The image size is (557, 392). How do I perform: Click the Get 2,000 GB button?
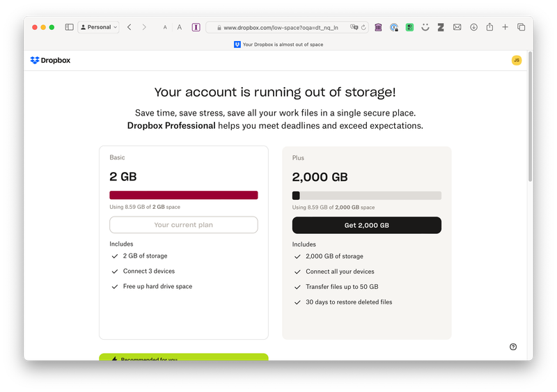coord(366,225)
